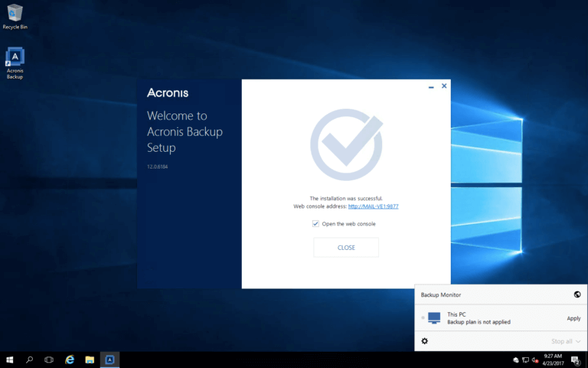Uncheck Open the web console checkbox

click(315, 224)
